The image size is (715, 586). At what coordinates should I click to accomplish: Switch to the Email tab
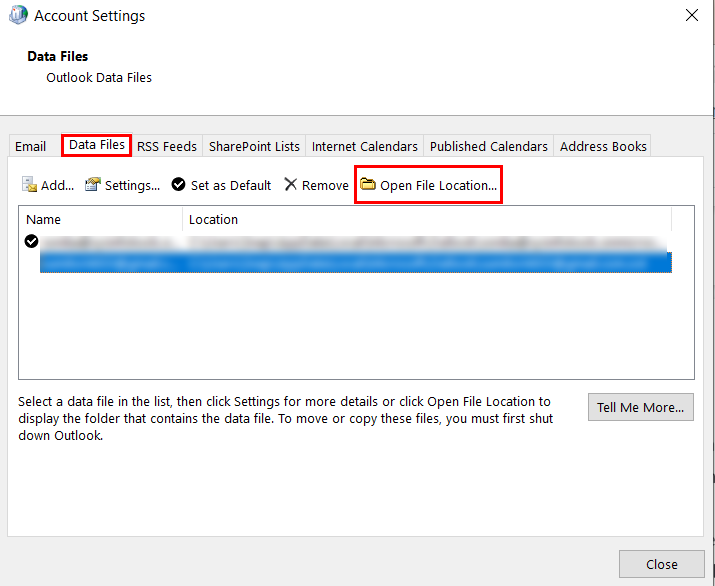(30, 146)
